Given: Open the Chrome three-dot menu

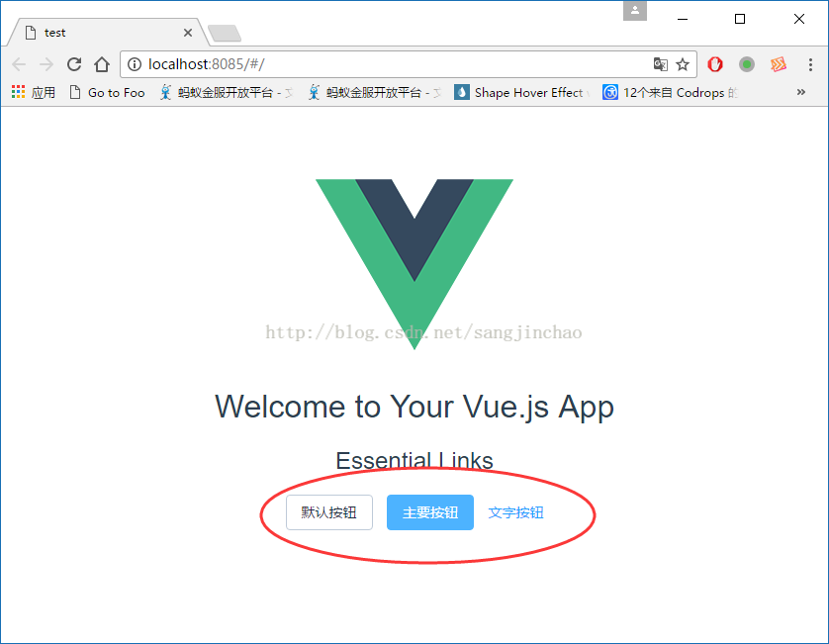Looking at the screenshot, I should [x=810, y=64].
